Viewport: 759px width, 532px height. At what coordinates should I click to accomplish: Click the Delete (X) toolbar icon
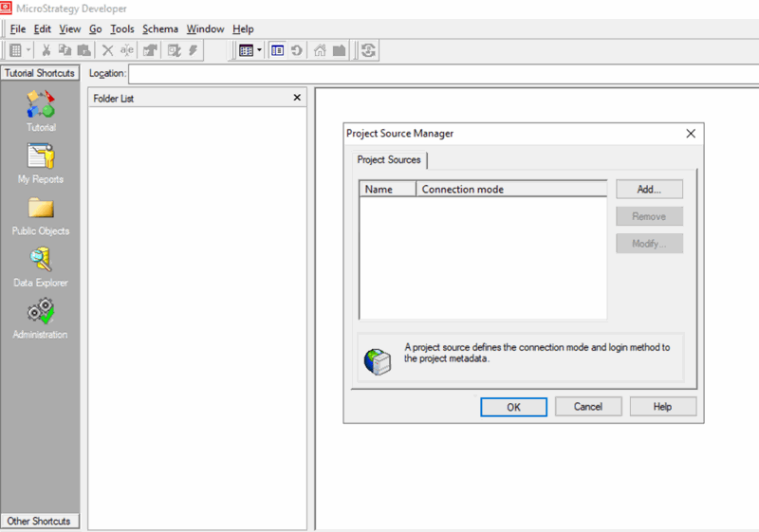pyautogui.click(x=107, y=51)
